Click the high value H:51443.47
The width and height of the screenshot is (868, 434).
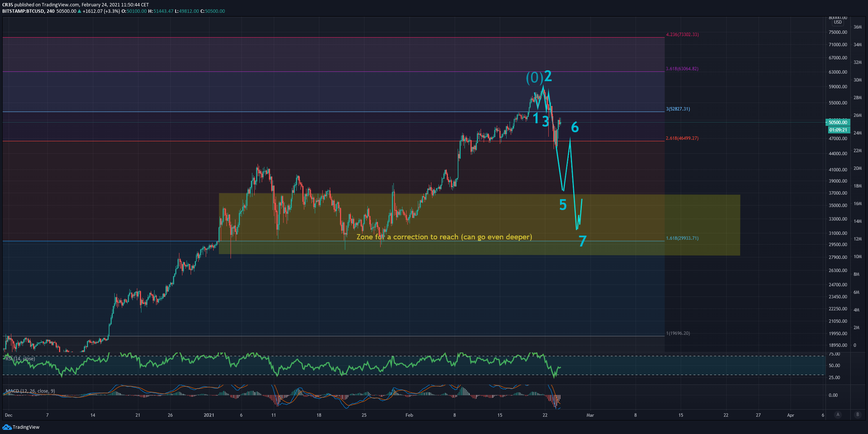tap(161, 11)
